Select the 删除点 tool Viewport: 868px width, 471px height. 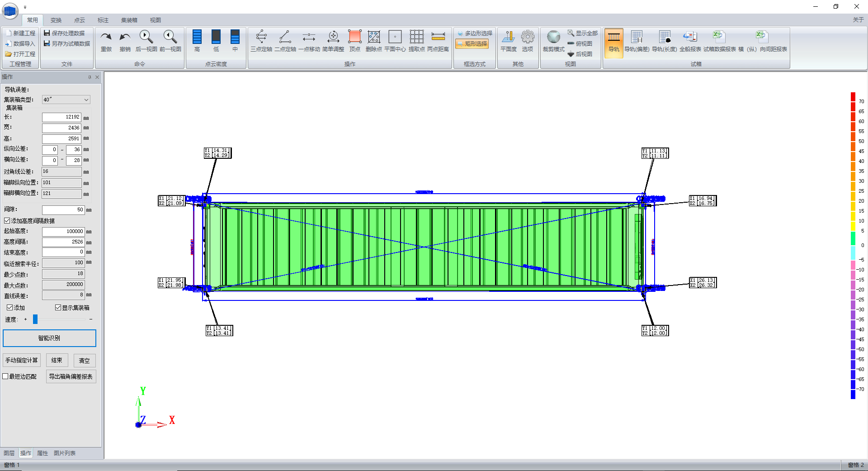[374, 41]
